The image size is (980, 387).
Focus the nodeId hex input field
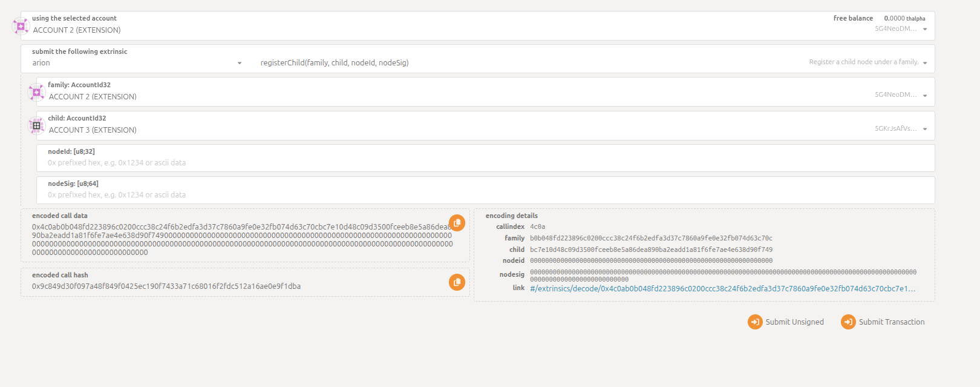pos(484,163)
